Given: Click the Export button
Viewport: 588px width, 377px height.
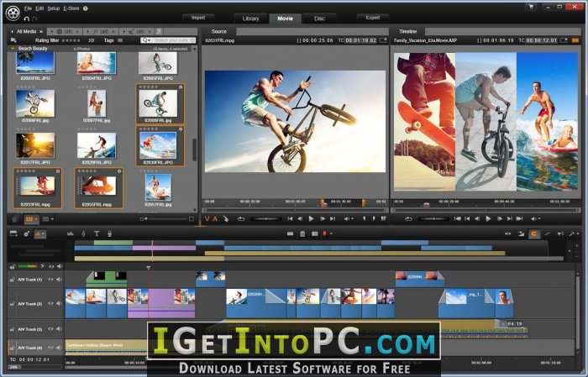Looking at the screenshot, I should pos(372,18).
